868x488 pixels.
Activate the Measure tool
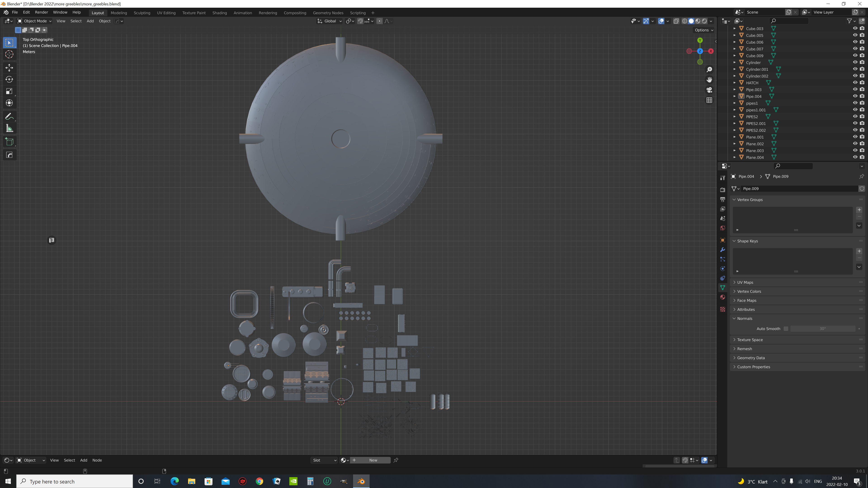point(9,128)
